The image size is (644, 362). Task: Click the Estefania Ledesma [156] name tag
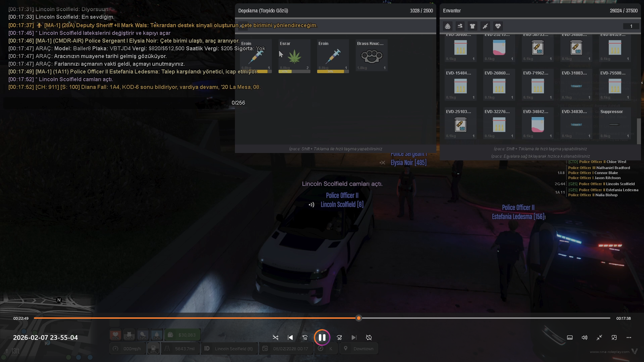[x=518, y=217]
